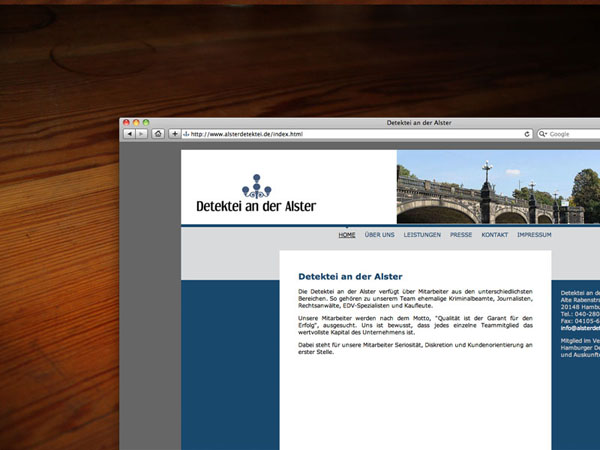This screenshot has width=600, height=450.
Task: Click the window title 'Detektei an der Alster'
Action: tap(419, 123)
